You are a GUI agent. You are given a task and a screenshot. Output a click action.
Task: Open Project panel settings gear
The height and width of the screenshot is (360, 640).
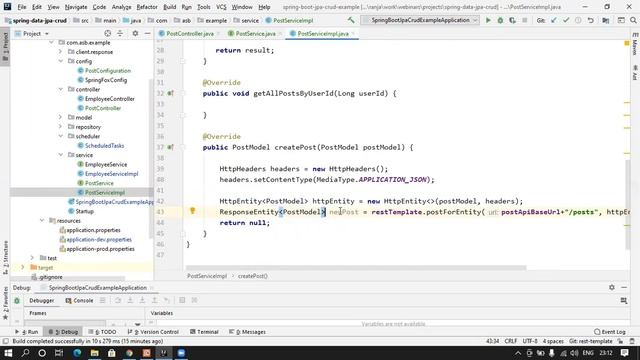pos(135,33)
